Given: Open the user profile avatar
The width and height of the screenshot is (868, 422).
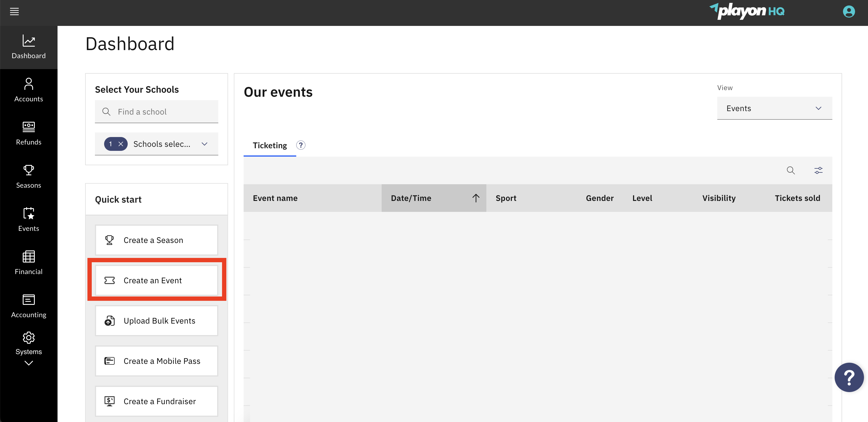Looking at the screenshot, I should tap(848, 12).
